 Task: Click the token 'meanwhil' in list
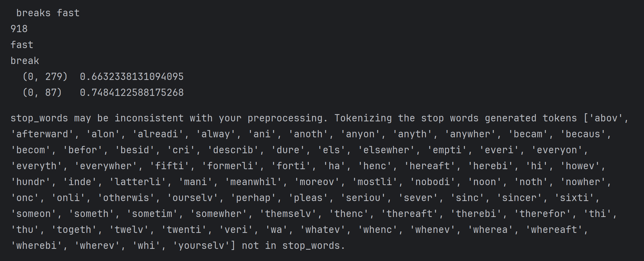coord(253,182)
